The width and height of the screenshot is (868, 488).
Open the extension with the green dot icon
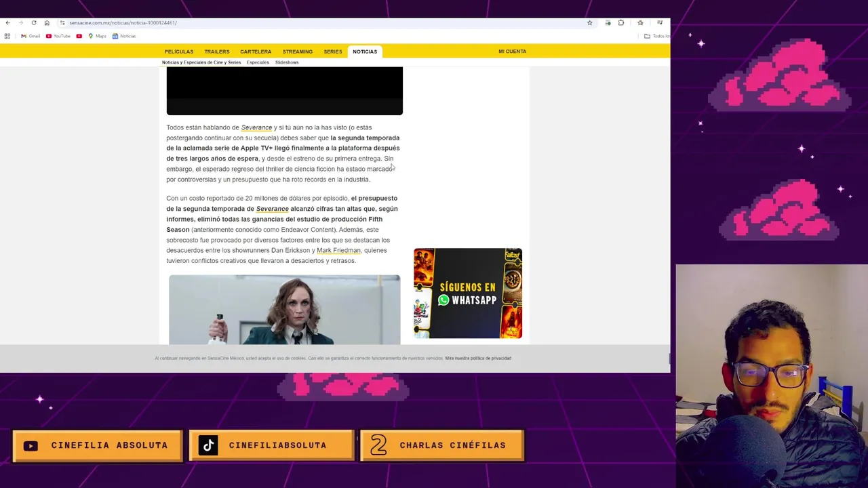[608, 22]
